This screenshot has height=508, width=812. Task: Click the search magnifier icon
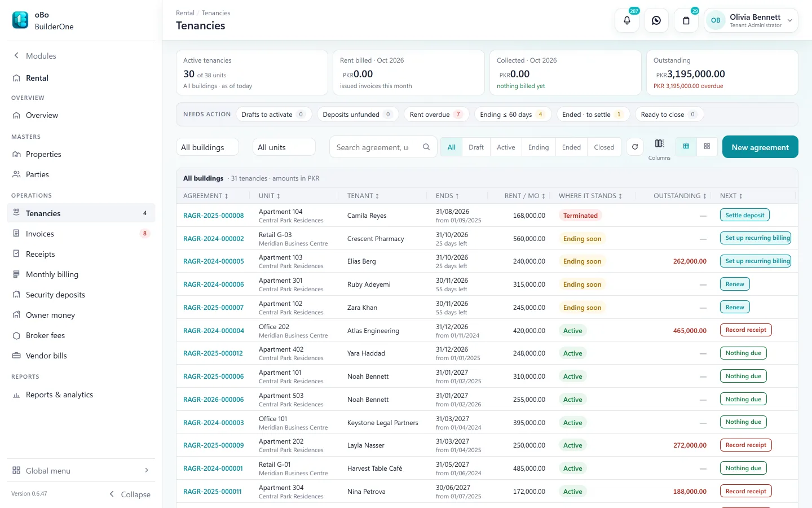[426, 147]
